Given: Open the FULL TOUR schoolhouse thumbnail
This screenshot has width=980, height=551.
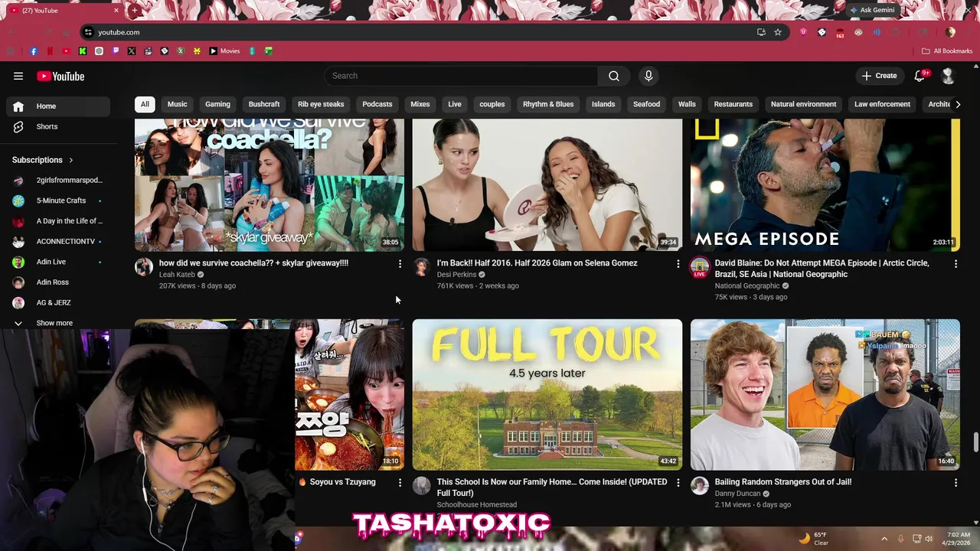Looking at the screenshot, I should [547, 394].
